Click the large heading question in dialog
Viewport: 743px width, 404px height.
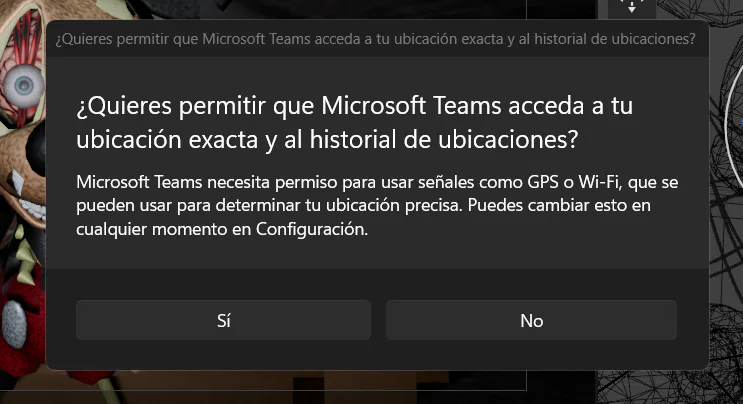[x=354, y=122]
